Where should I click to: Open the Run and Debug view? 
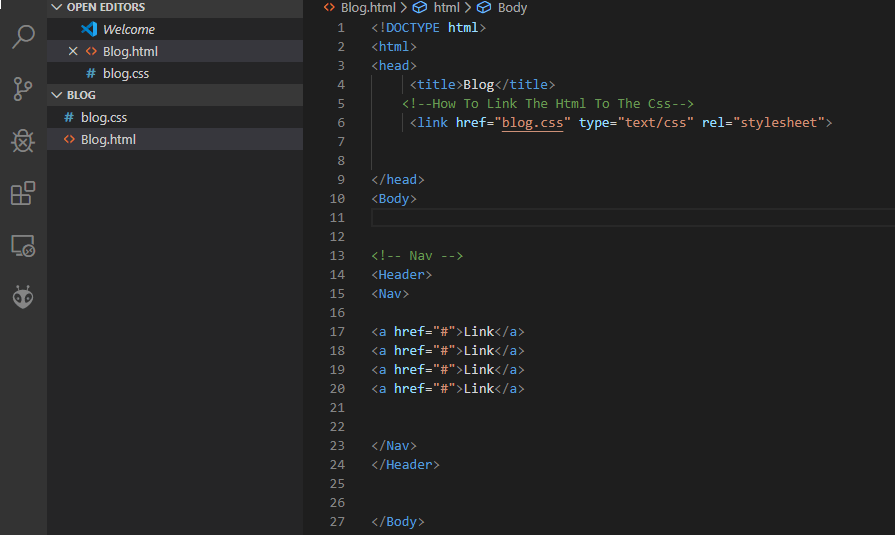pos(23,141)
